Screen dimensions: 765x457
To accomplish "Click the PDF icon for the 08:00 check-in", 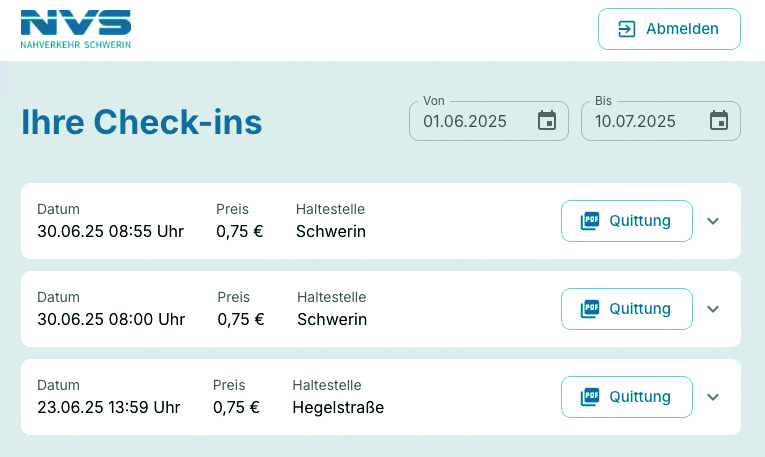I will click(x=591, y=309).
